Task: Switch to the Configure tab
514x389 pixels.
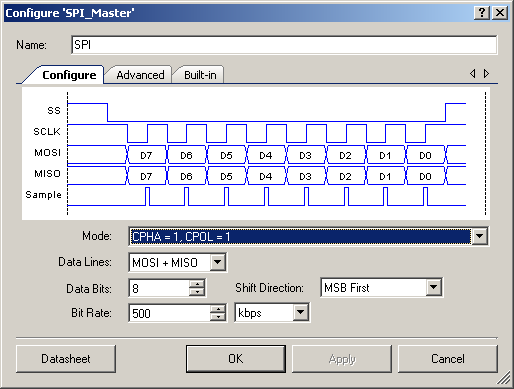Action: point(69,75)
